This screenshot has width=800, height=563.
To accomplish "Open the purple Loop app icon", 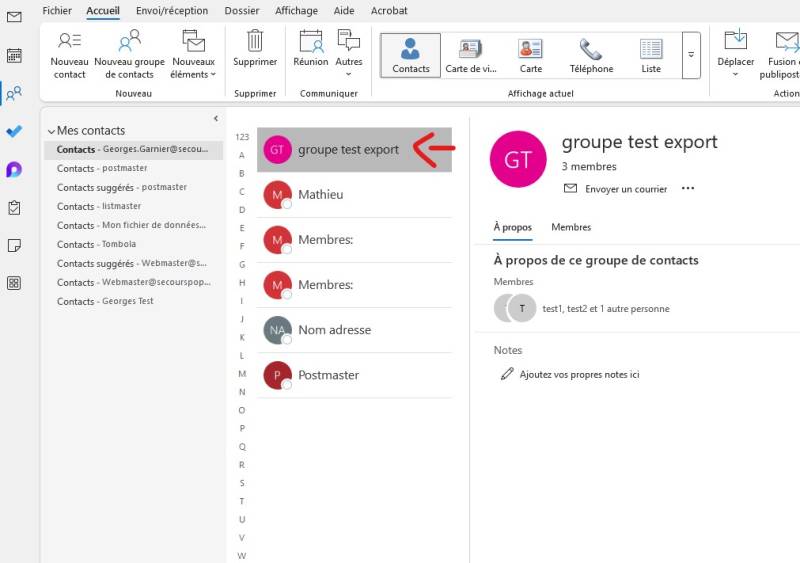I will 14,169.
